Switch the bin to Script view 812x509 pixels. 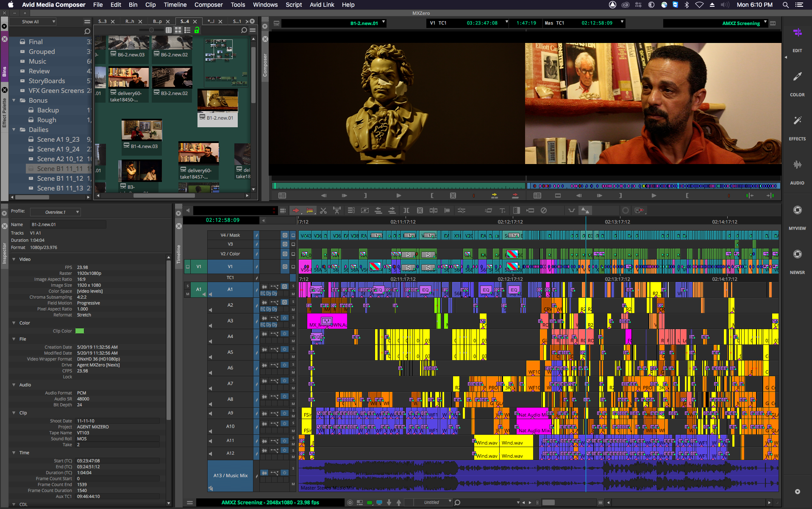tap(187, 30)
